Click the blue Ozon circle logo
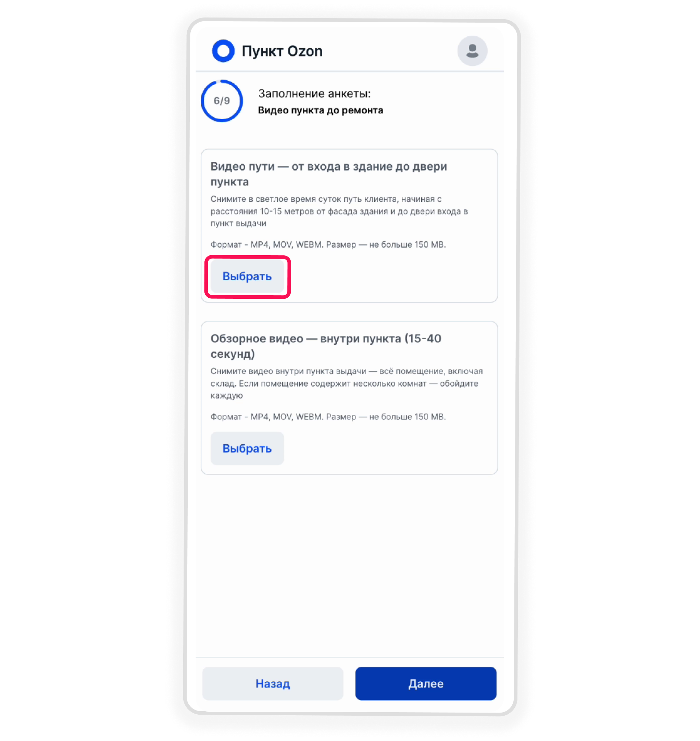The image size is (700, 741). click(223, 51)
